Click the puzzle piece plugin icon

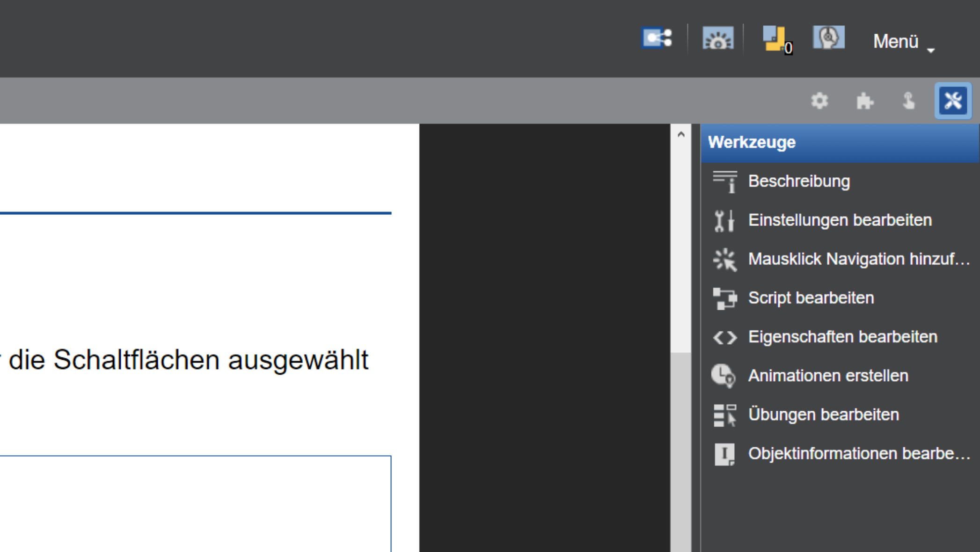point(864,101)
